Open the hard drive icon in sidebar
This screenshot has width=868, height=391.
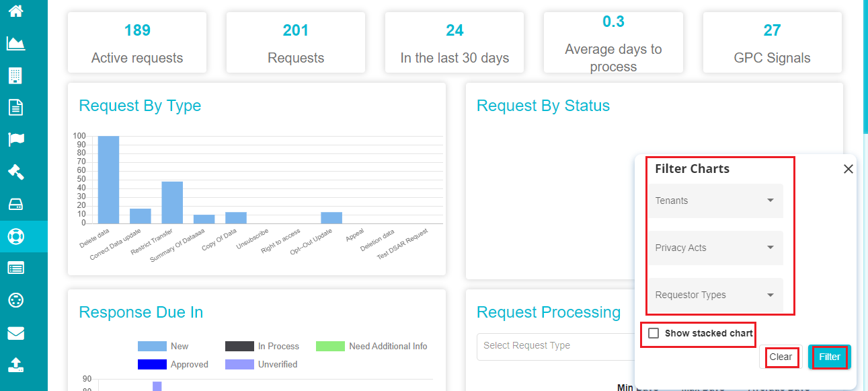pyautogui.click(x=15, y=204)
